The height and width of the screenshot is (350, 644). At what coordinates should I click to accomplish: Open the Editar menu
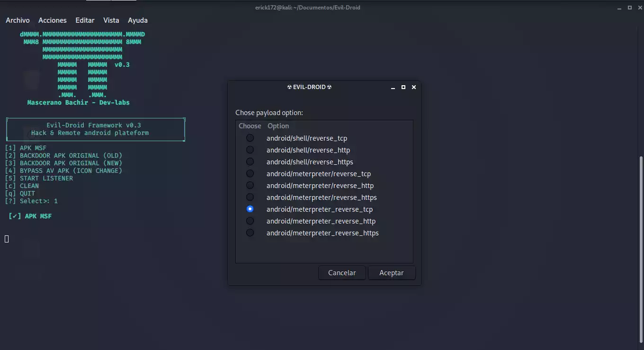point(85,20)
